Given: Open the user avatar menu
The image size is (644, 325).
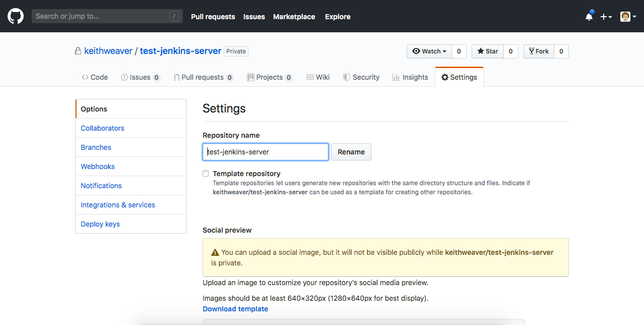Looking at the screenshot, I should [x=628, y=17].
